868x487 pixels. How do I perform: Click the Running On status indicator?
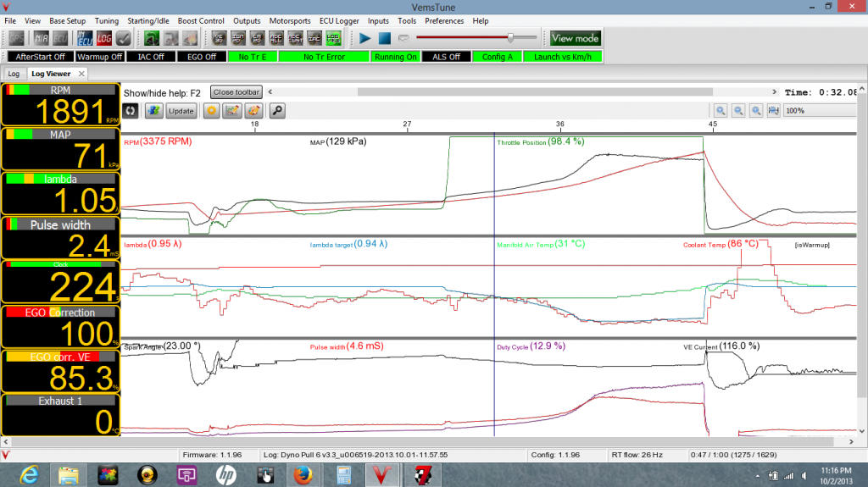pyautogui.click(x=396, y=57)
